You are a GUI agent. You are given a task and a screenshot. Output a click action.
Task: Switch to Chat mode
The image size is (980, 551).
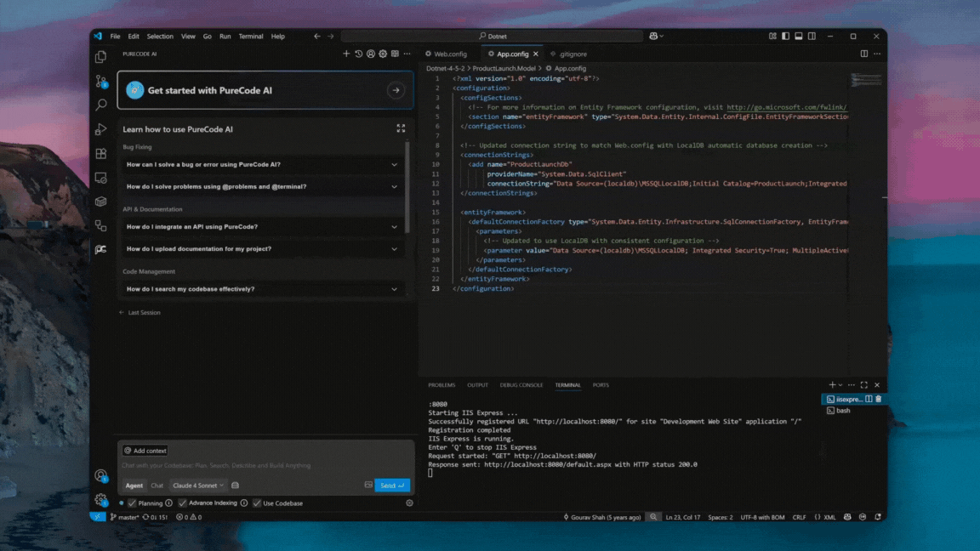(x=157, y=486)
